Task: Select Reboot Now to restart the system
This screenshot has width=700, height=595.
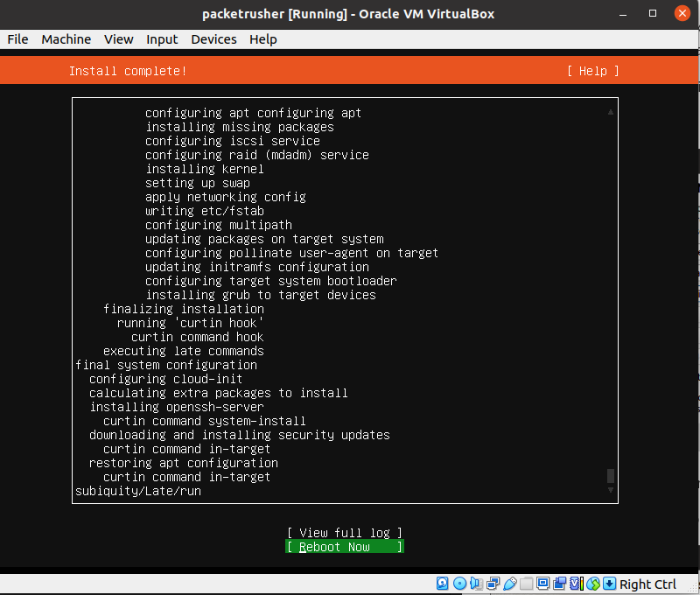Action: click(x=344, y=546)
